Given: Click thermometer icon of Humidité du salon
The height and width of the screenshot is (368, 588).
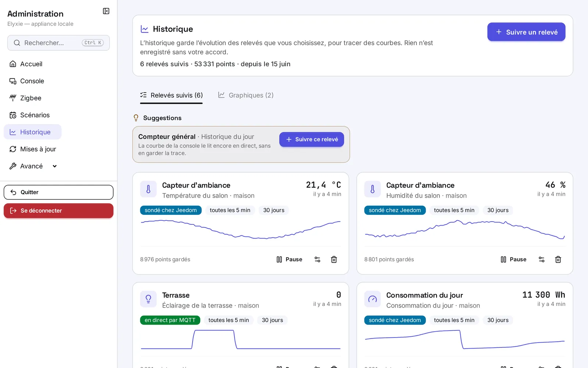Looking at the screenshot, I should coord(373,189).
